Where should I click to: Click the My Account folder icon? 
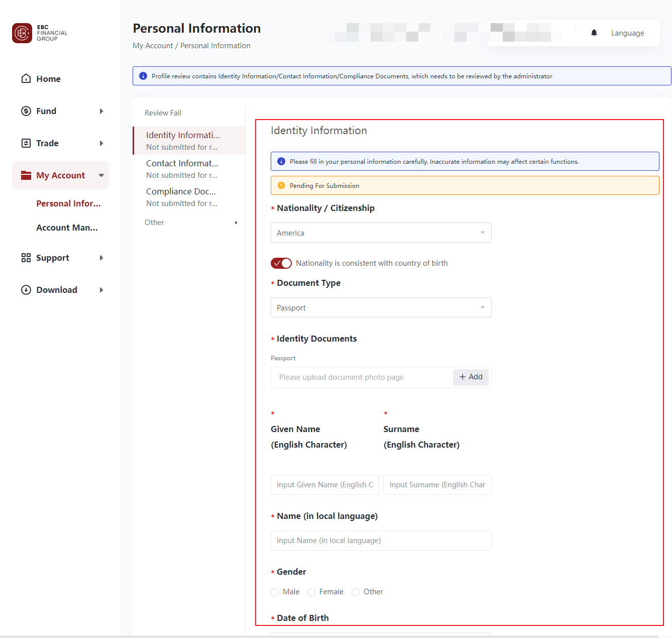pyautogui.click(x=26, y=175)
